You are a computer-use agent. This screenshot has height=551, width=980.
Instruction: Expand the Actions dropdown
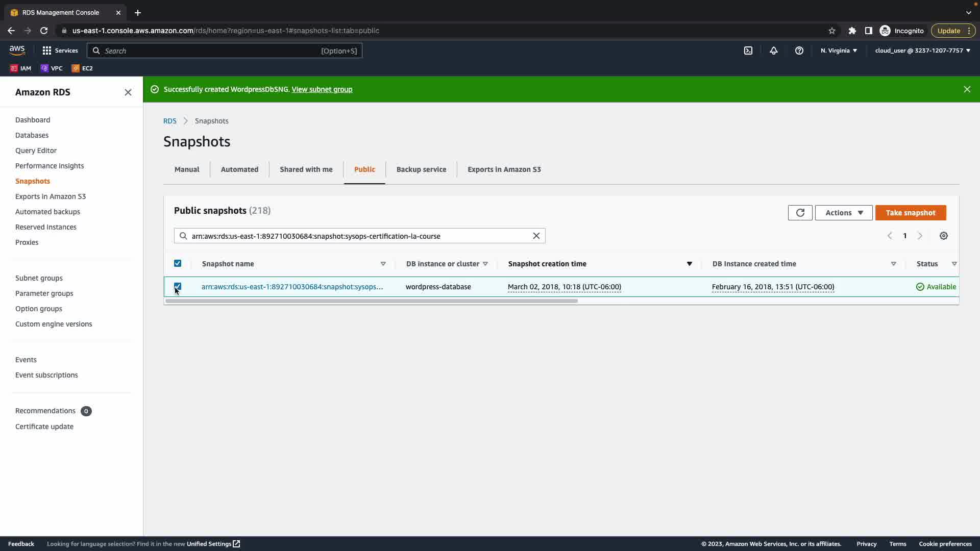pyautogui.click(x=843, y=213)
